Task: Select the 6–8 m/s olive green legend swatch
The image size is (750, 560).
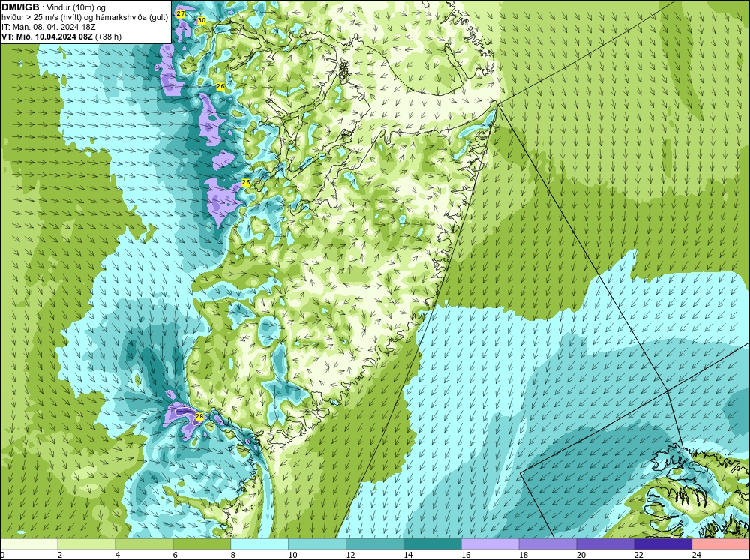Action: coord(202,544)
